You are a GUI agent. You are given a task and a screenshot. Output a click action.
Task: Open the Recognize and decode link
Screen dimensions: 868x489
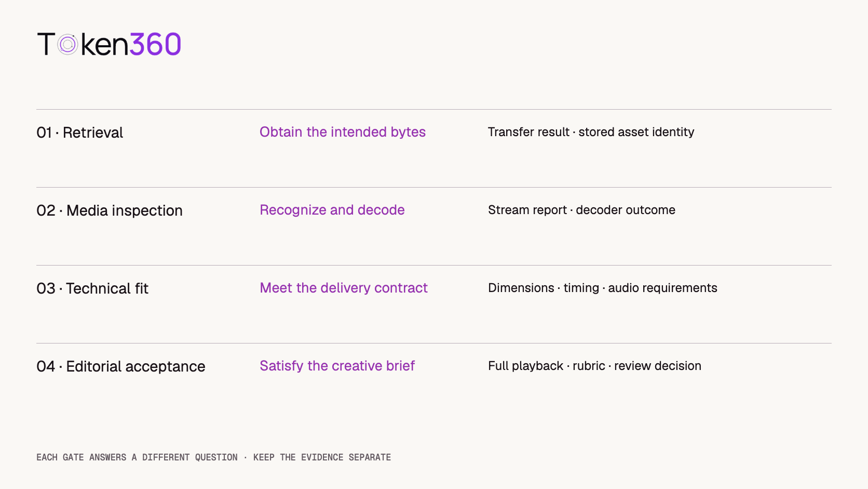[x=332, y=210]
